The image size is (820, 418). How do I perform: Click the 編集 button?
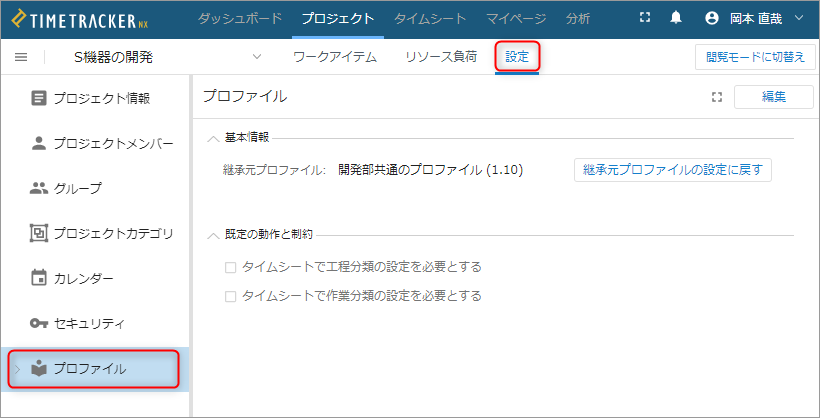774,97
